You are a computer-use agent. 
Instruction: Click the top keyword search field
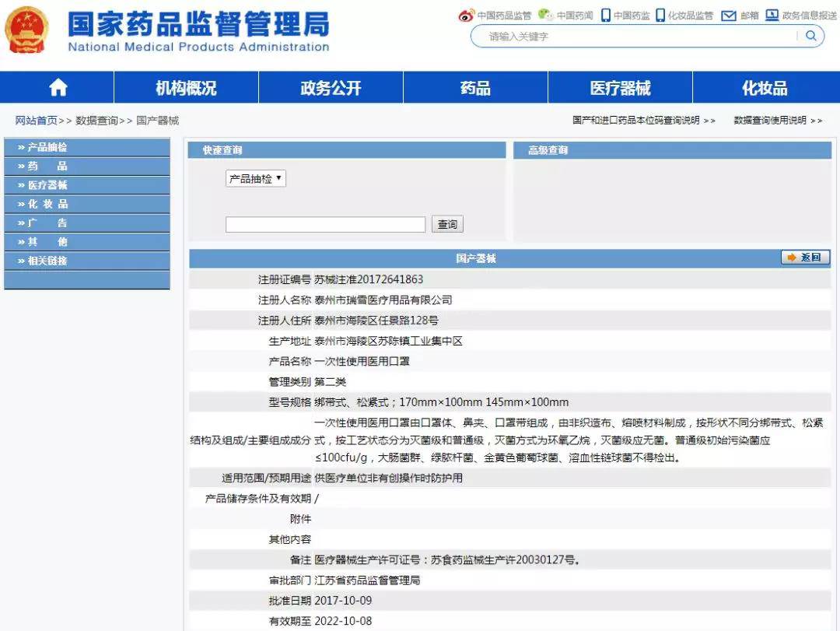click(638, 37)
